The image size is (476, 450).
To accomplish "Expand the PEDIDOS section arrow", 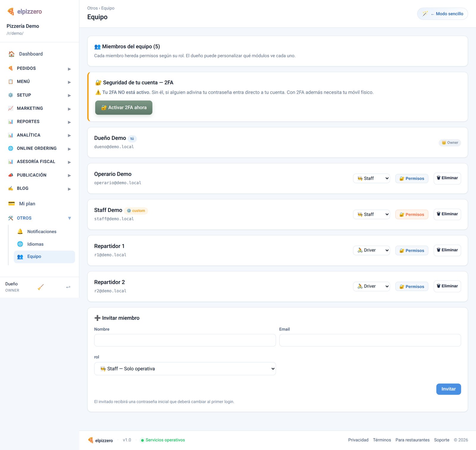I will click(x=69, y=69).
